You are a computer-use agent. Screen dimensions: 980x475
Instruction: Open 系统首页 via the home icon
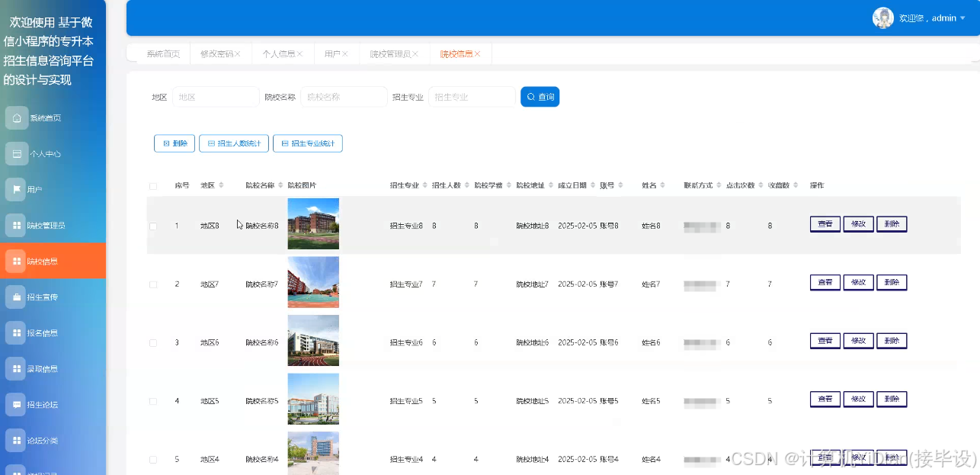pyautogui.click(x=17, y=117)
